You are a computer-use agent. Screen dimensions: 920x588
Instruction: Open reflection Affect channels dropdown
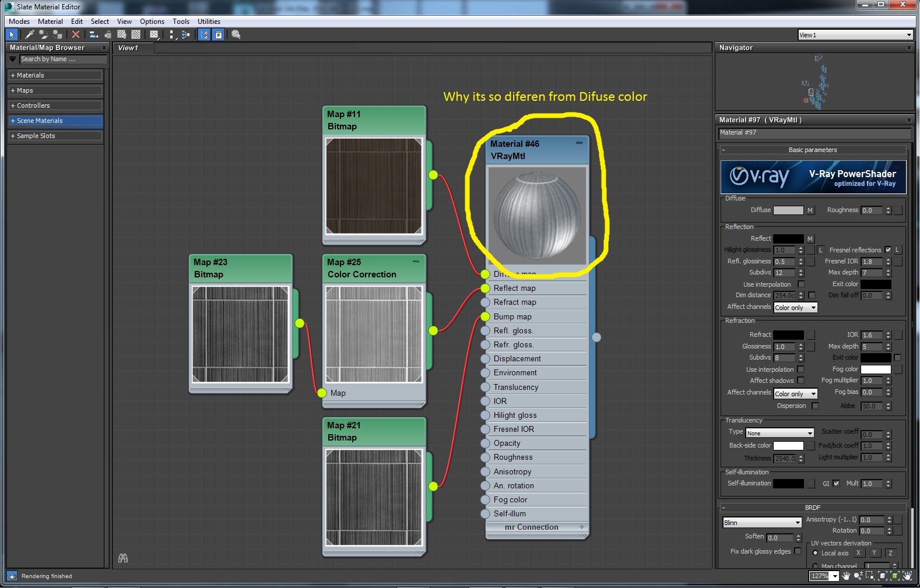click(x=795, y=308)
